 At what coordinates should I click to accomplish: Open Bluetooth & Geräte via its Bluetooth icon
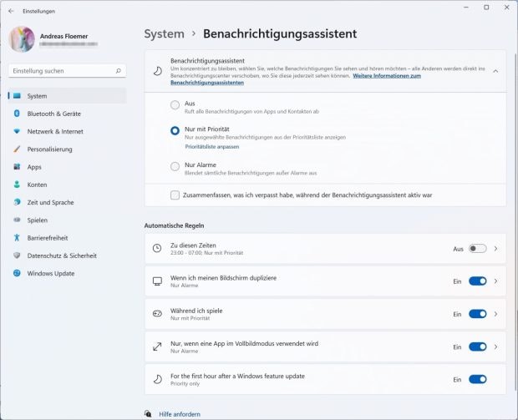tap(17, 114)
